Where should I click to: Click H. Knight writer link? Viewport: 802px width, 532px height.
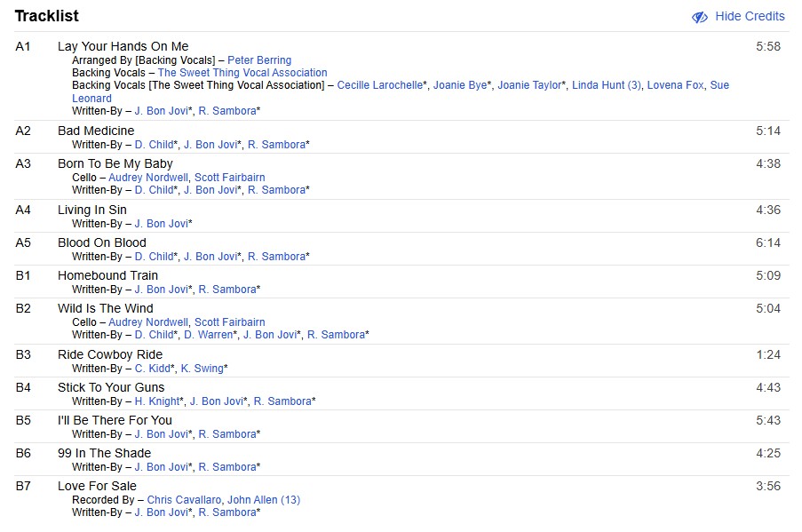(x=156, y=401)
